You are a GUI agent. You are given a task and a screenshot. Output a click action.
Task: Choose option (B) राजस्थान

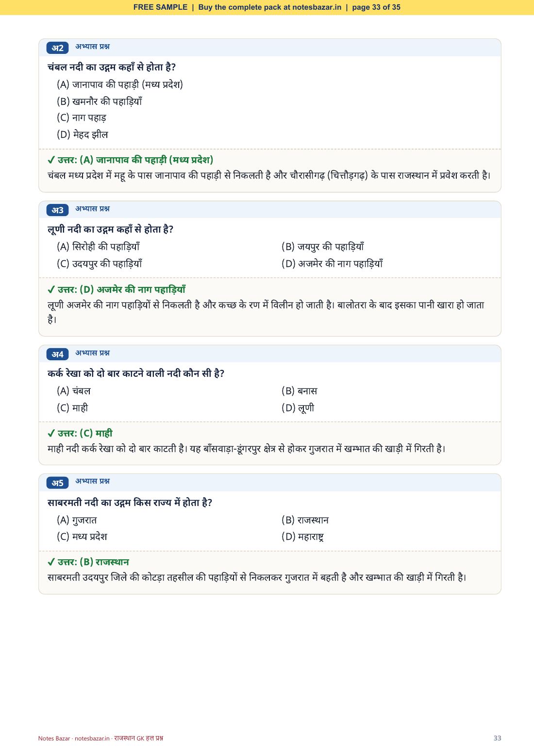[305, 520]
